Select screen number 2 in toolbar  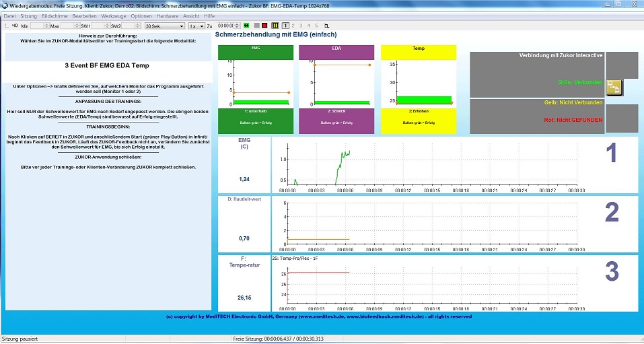pos(293,26)
